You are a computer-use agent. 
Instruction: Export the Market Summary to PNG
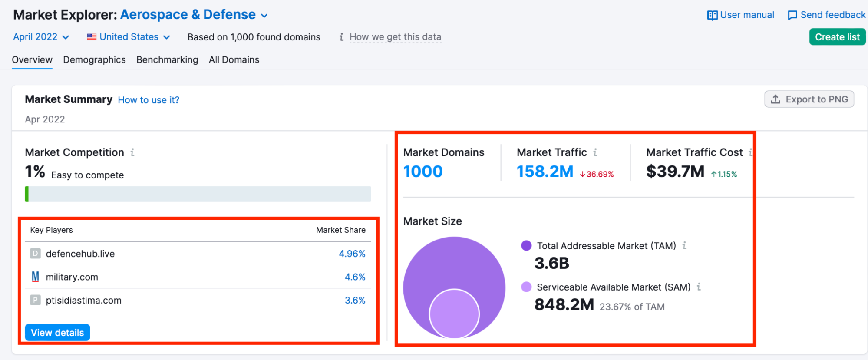809,99
